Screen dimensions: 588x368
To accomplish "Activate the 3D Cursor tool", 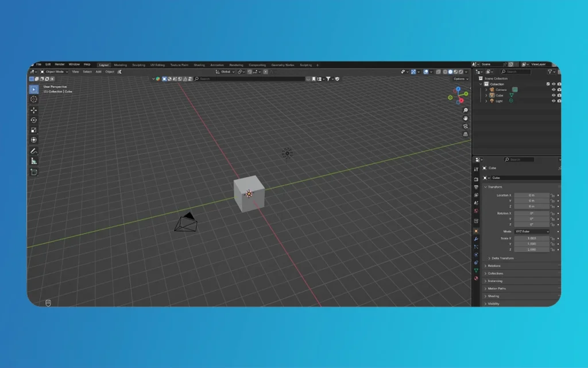I will pyautogui.click(x=34, y=99).
